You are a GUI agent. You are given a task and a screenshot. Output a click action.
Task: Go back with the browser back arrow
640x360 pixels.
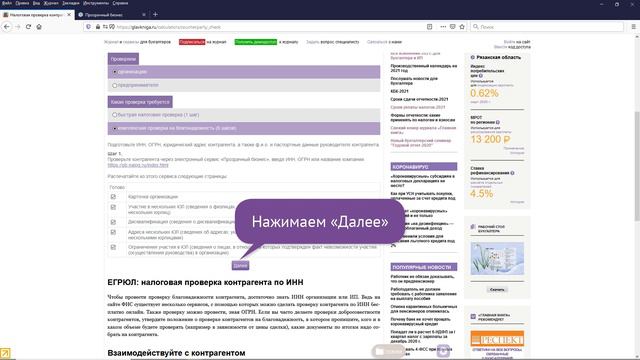click(x=7, y=27)
